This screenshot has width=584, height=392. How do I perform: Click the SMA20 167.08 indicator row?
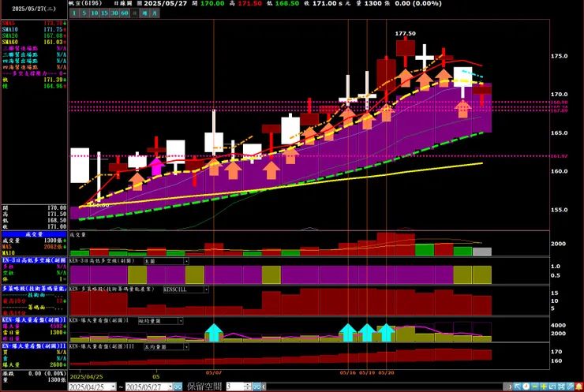(x=34, y=35)
